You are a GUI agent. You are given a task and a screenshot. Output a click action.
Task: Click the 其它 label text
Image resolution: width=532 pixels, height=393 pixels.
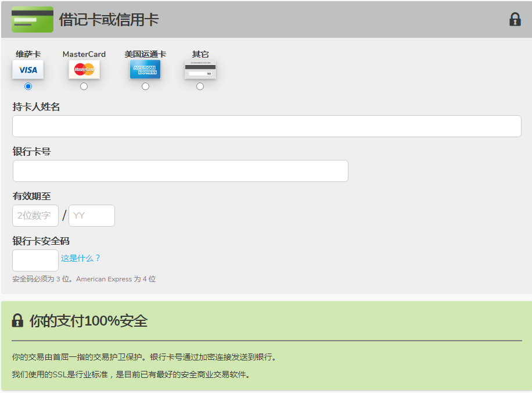point(200,54)
